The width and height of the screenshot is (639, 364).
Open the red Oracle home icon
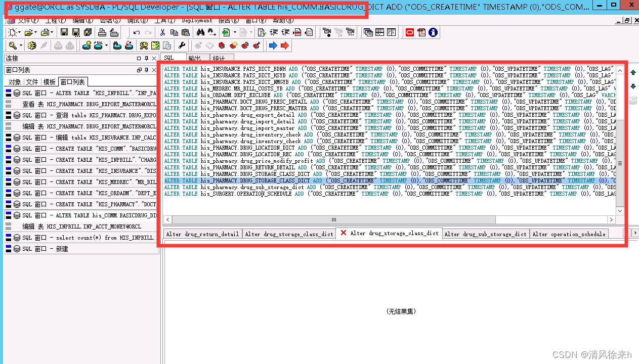[409, 32]
